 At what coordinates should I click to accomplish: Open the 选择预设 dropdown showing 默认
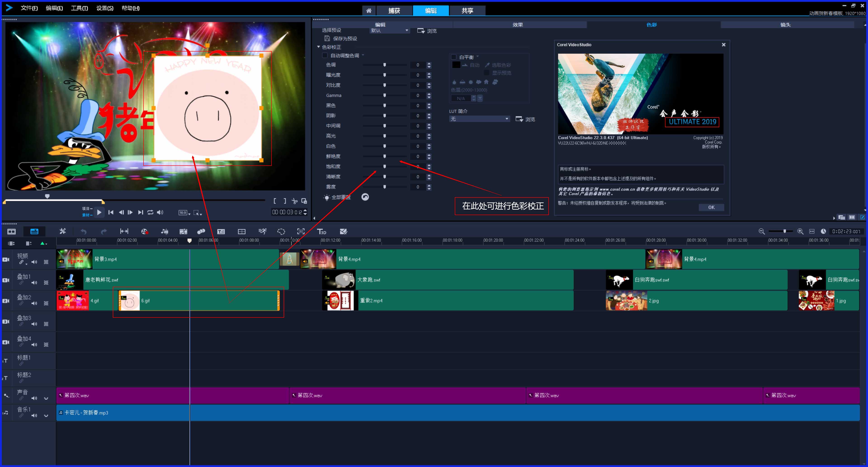(390, 30)
